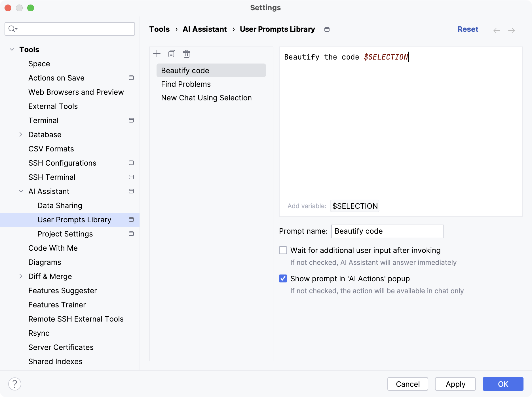Click the search magnifier in the settings sidebar
532x397 pixels.
click(x=12, y=29)
